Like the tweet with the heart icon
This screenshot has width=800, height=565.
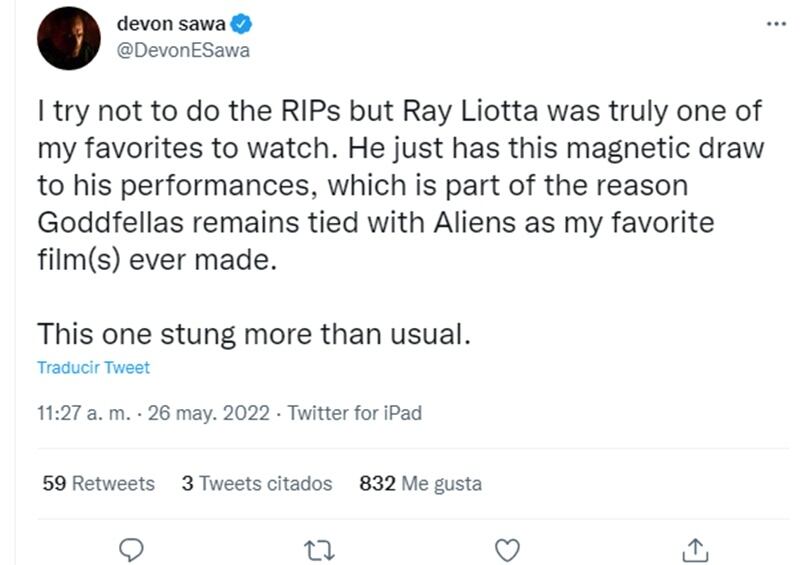coord(508,549)
